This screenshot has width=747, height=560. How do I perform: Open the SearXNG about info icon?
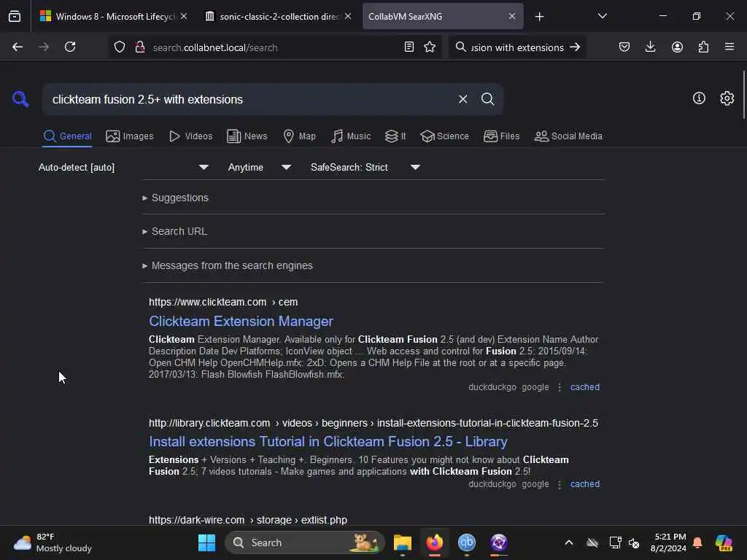pyautogui.click(x=699, y=98)
